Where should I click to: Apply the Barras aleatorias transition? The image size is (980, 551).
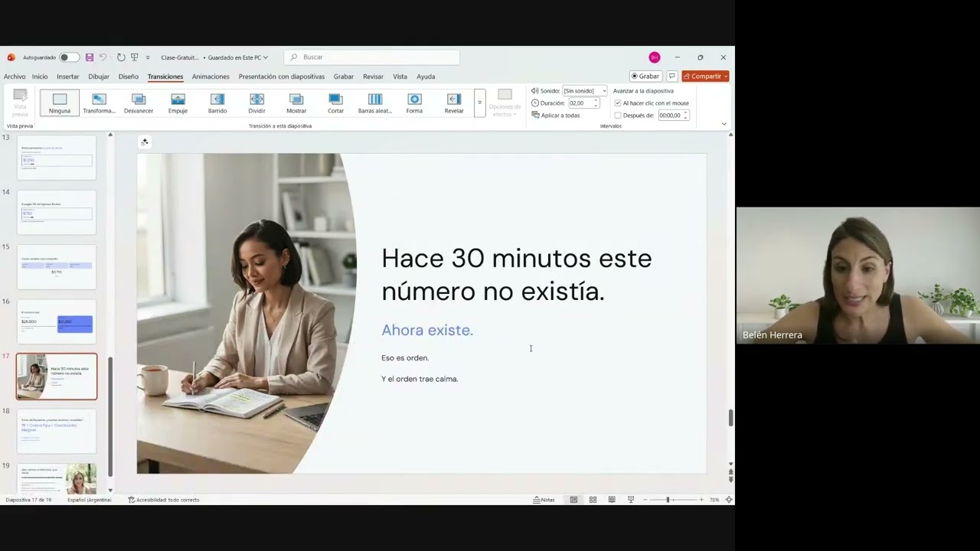point(375,103)
